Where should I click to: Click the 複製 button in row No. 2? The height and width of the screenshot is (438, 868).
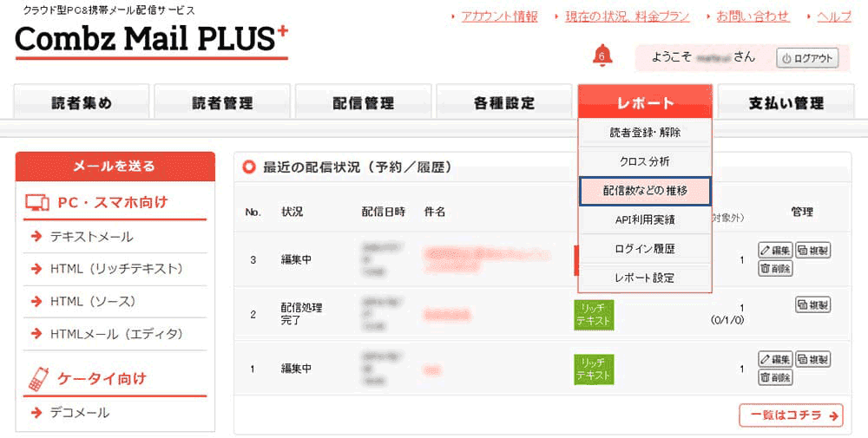click(812, 304)
